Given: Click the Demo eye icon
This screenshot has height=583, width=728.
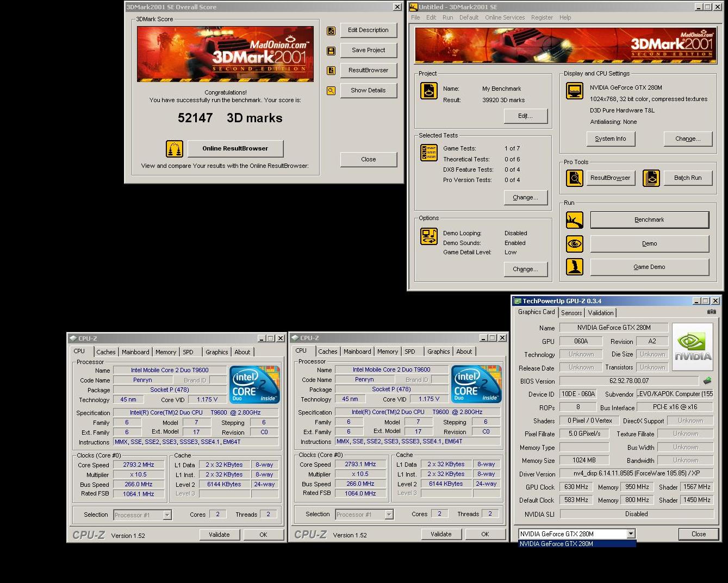Looking at the screenshot, I should [575, 244].
